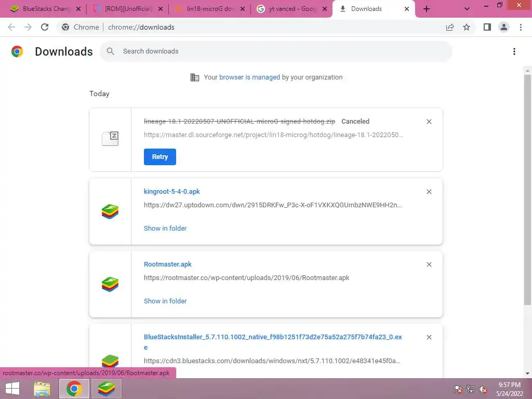Click the BlueStacks icon for kingroot-5-4-0.apk
532x399 pixels.
point(110,211)
